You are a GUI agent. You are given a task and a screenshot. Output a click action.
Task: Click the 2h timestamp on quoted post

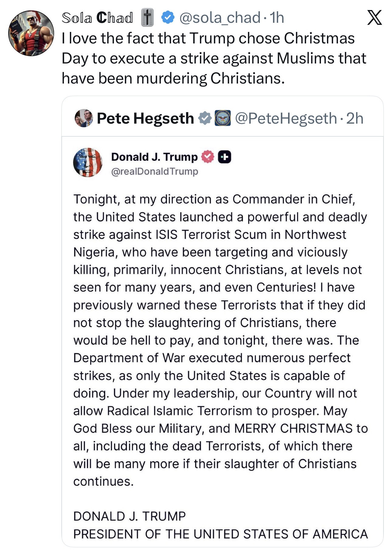coord(355,118)
